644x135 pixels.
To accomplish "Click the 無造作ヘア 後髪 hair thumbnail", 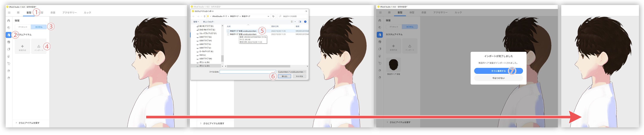I will (393, 65).
